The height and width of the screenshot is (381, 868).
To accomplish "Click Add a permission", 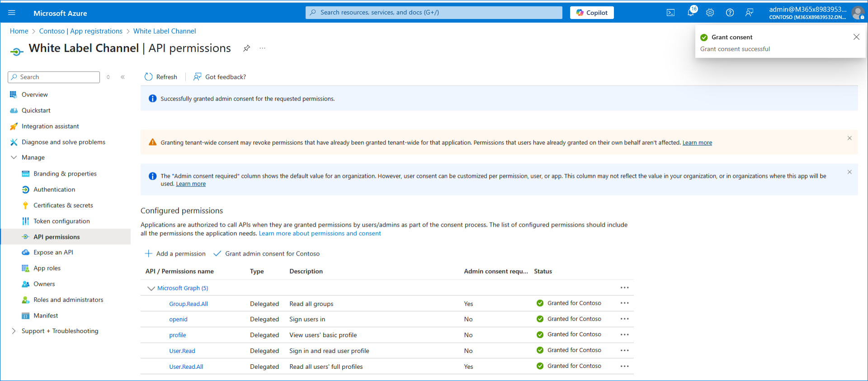I will [x=175, y=254].
